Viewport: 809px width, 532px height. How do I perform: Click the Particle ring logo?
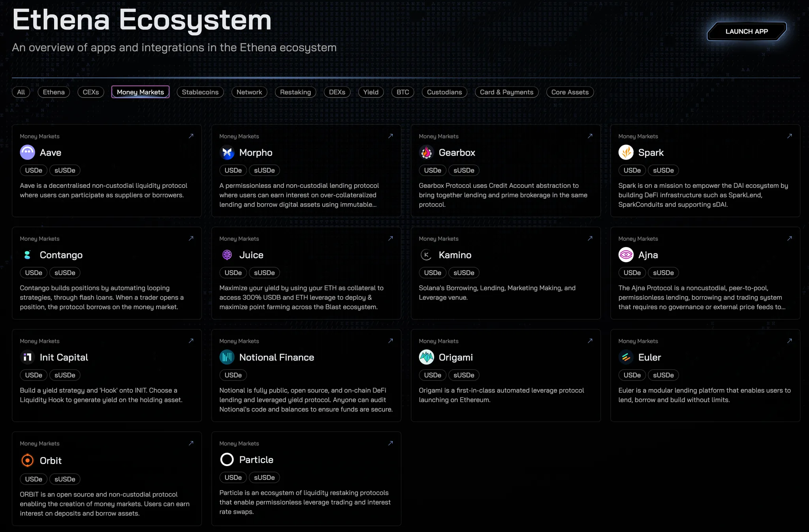tap(227, 459)
